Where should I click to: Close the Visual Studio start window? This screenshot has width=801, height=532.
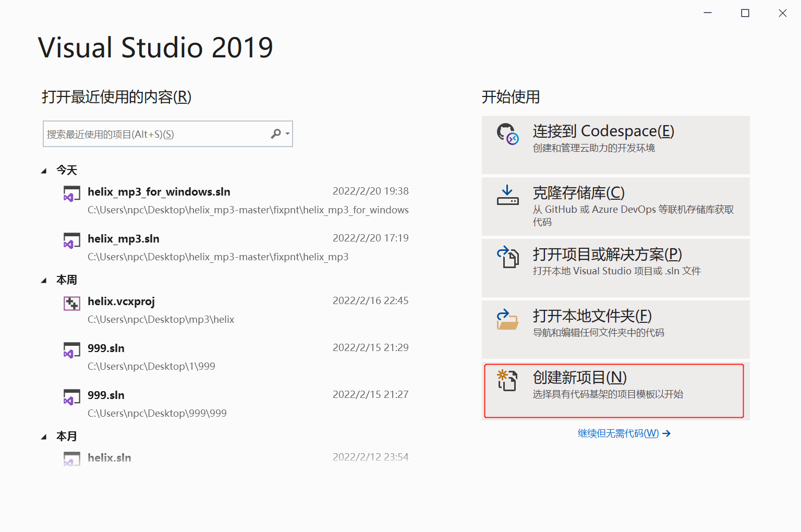click(783, 13)
